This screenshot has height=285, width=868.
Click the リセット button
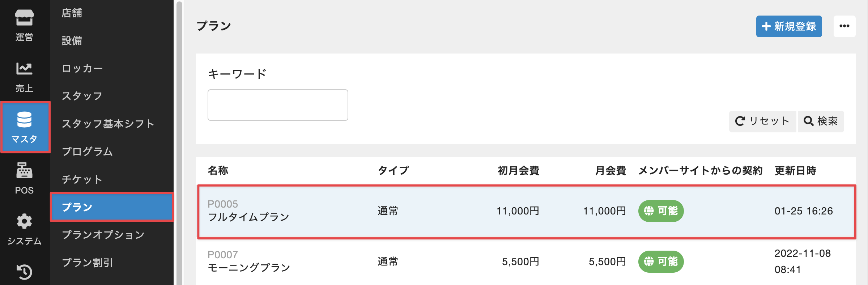tap(762, 121)
